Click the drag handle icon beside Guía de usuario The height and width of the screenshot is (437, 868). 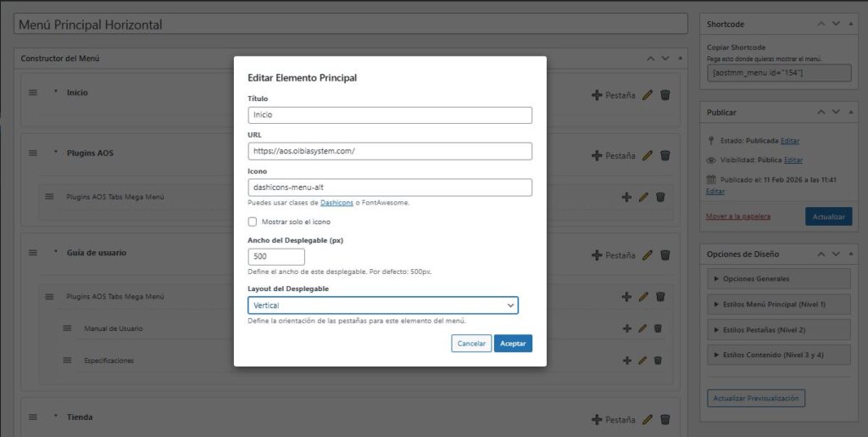[x=32, y=252]
